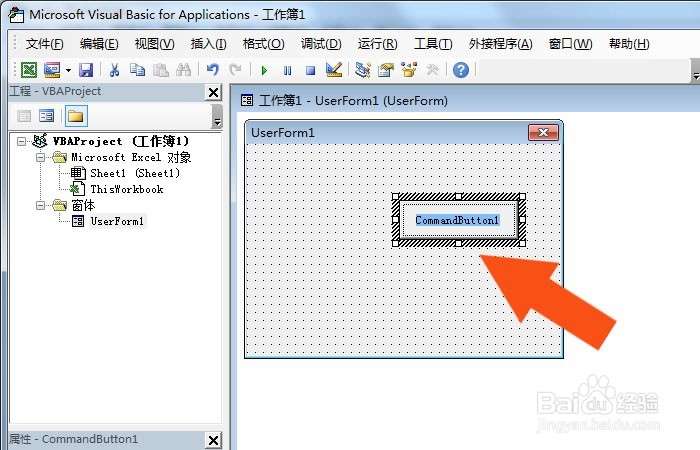
Task: Click the Insert UserForm toolbar icon
Action: [52, 70]
